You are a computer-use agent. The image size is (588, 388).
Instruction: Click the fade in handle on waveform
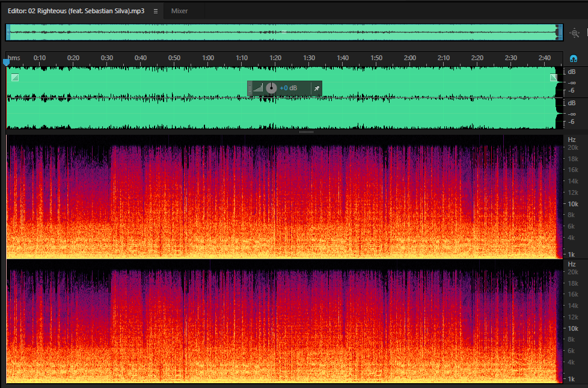click(15, 78)
